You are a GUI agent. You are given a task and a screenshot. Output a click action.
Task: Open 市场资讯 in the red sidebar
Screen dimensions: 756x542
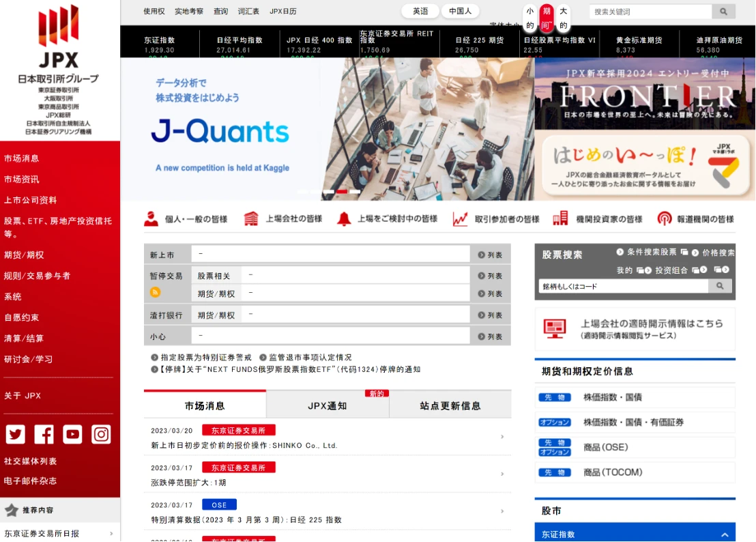point(22,180)
